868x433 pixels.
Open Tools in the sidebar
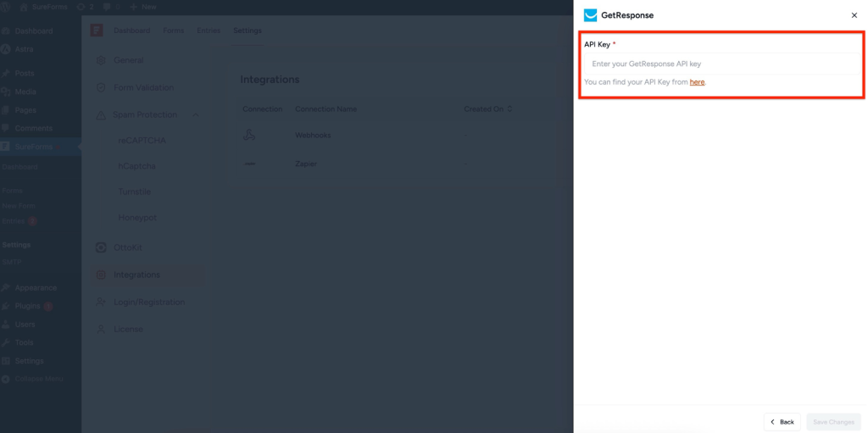coord(25,342)
